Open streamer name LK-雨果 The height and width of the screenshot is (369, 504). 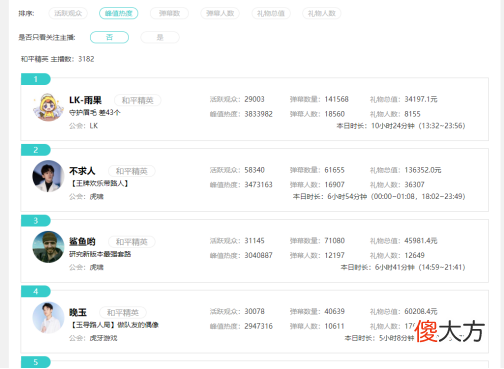85,100
